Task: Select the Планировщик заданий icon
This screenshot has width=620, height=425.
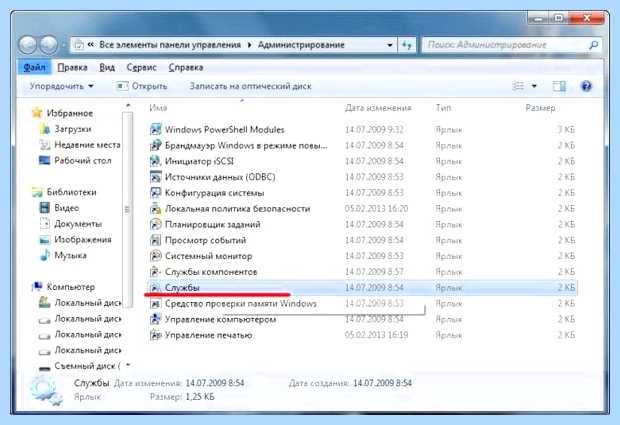Action: pyautogui.click(x=155, y=224)
